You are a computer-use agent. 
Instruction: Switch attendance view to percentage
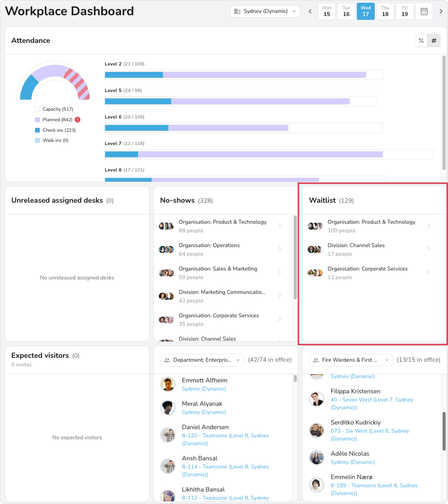[421, 40]
